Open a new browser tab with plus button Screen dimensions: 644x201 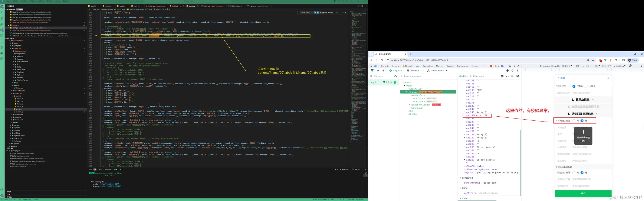point(410,54)
